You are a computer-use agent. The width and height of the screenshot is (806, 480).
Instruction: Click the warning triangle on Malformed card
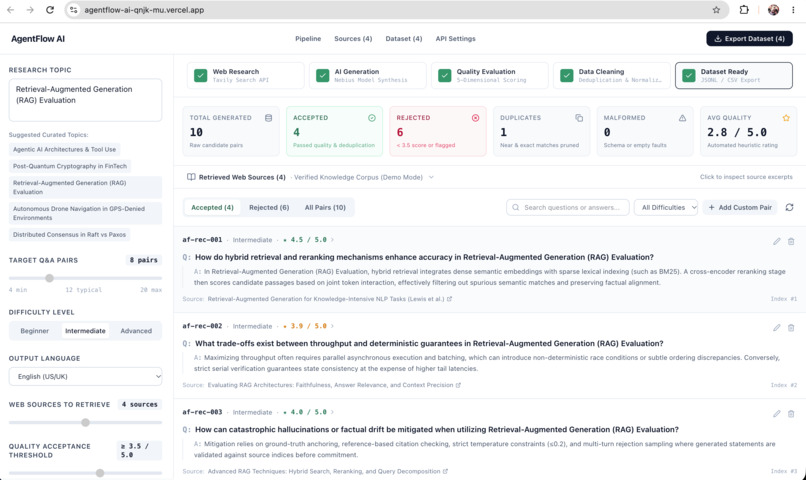pos(682,118)
